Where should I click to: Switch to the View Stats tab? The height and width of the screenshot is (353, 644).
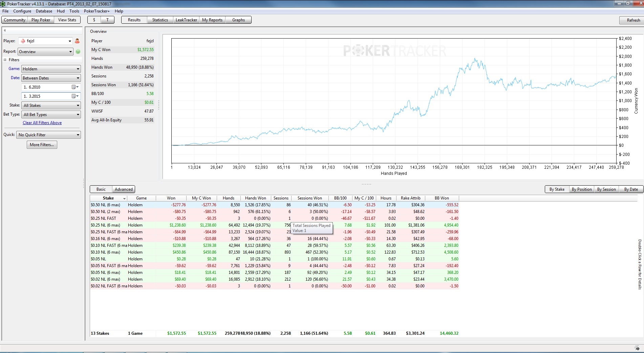(67, 20)
